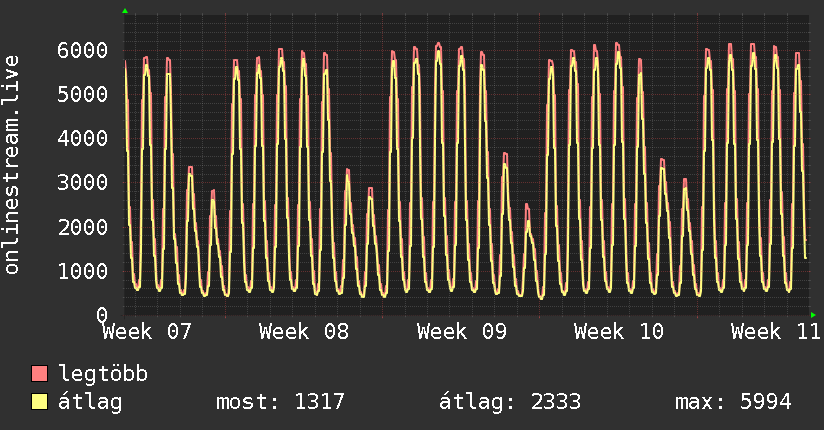Viewport: 824px width, 430px height.
Task: Click the 3000 y-axis tick label
Action: (82, 182)
